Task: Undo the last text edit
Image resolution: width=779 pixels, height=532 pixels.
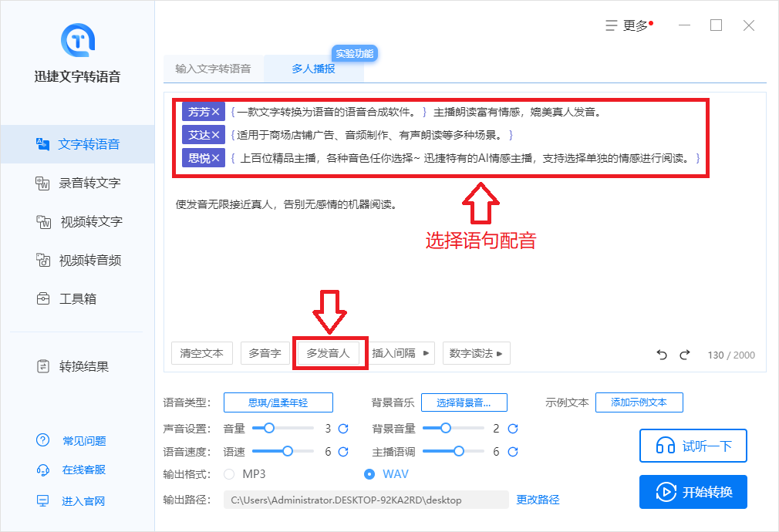Action: (x=662, y=355)
